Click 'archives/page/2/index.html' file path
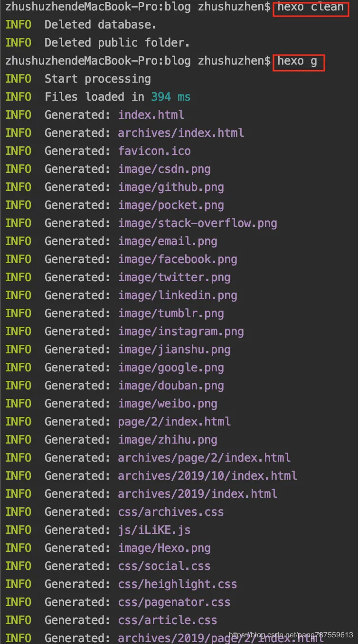The height and width of the screenshot is (644, 358). (204, 458)
